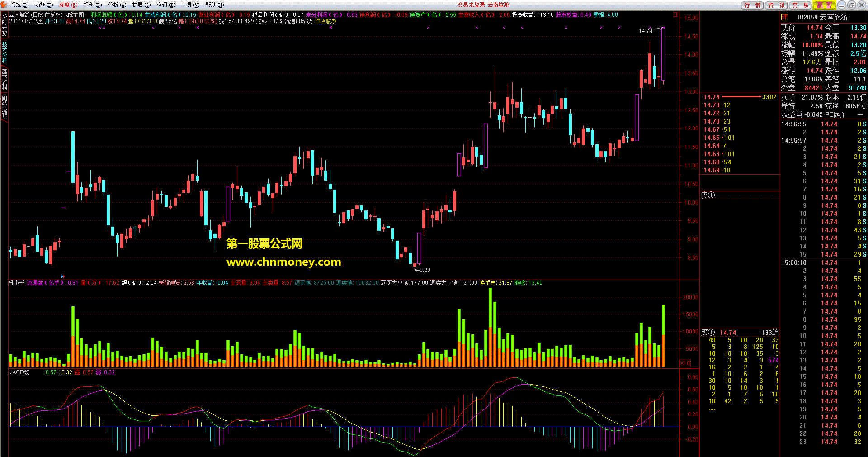Image resolution: width=868 pixels, height=457 pixels.
Task: Click the 跌停 12.06 value
Action: [858, 71]
